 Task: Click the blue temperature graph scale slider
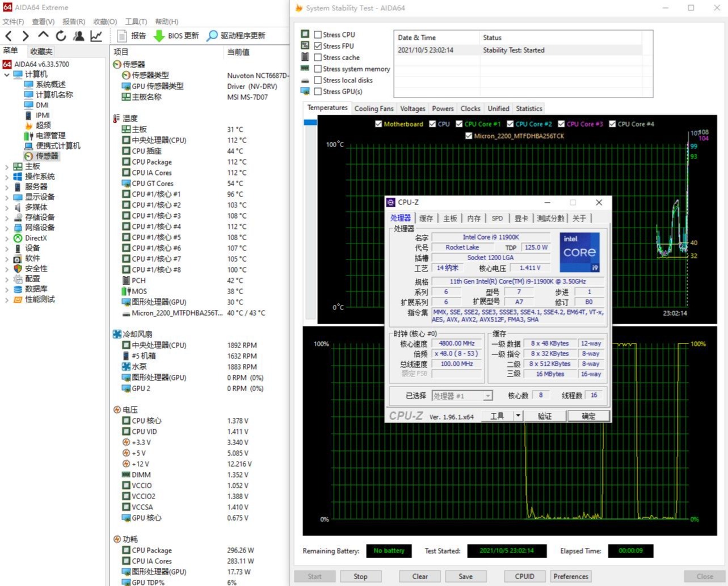[310, 122]
